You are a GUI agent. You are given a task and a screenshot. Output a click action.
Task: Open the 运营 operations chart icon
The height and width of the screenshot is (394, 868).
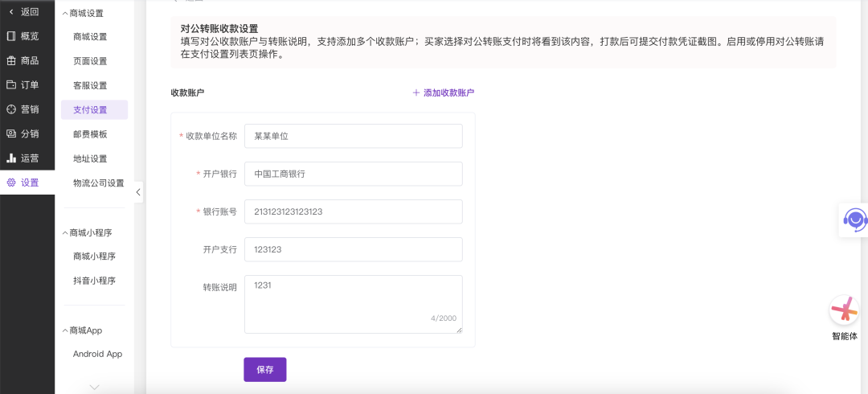tap(11, 158)
